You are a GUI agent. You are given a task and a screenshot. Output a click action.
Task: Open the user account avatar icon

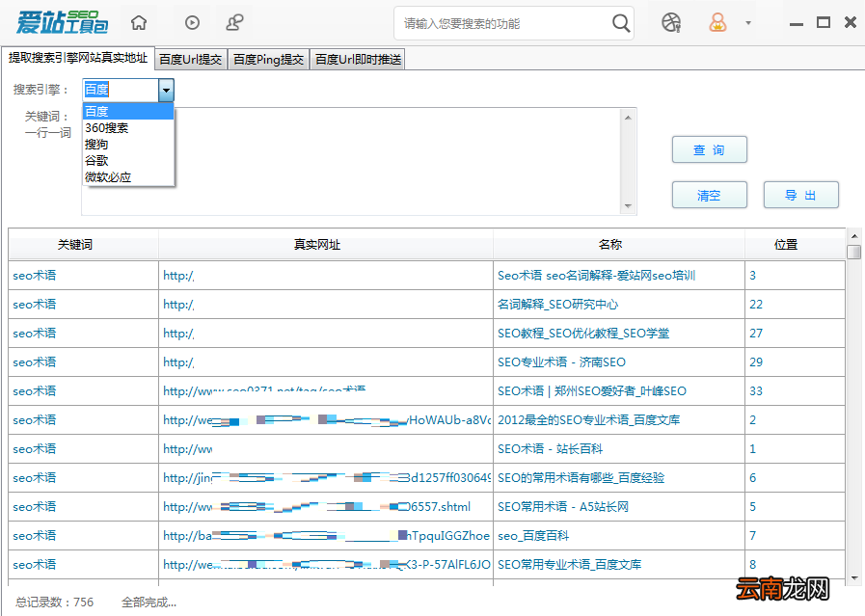click(x=717, y=22)
